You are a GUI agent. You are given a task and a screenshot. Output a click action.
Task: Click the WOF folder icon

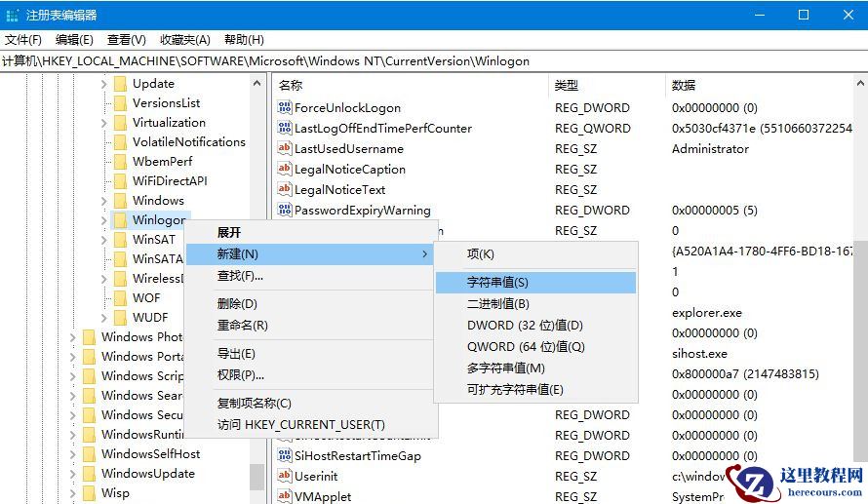pyautogui.click(x=120, y=298)
